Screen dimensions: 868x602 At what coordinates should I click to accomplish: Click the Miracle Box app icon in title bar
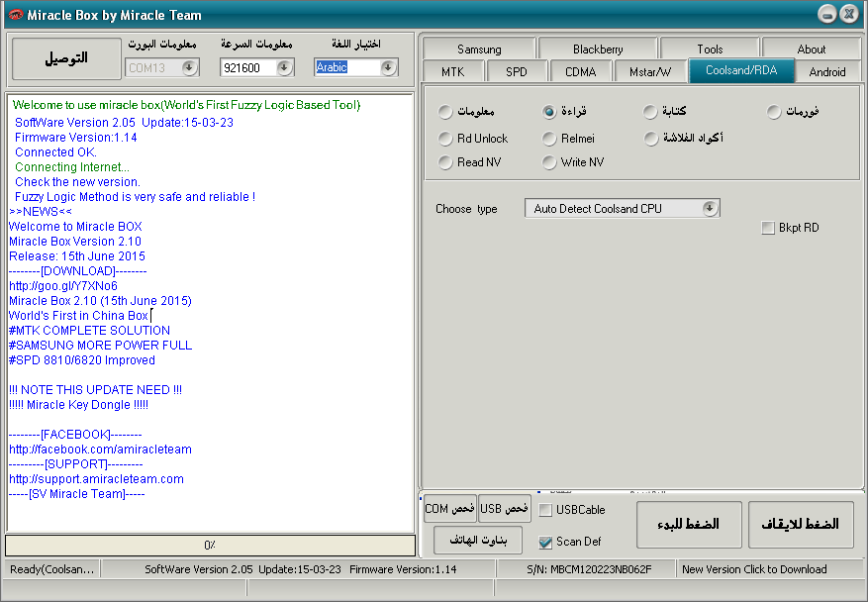[16, 15]
